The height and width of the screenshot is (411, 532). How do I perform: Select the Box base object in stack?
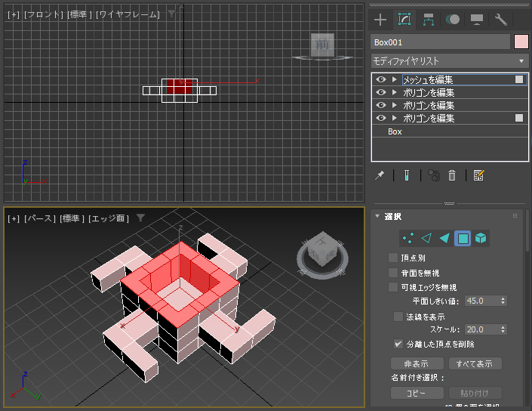(x=395, y=131)
